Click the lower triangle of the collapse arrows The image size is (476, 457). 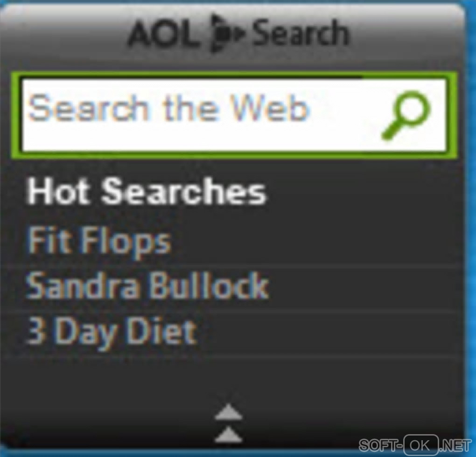(229, 434)
